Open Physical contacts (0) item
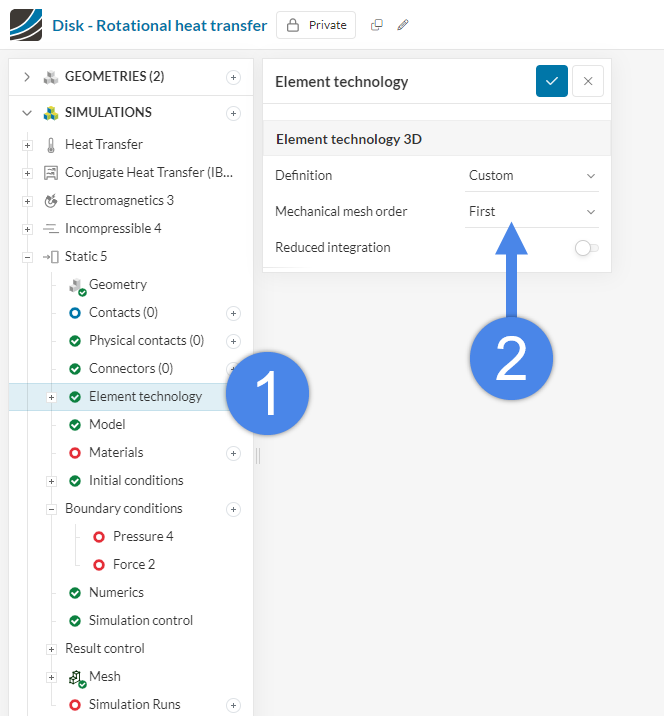Screen dimensions: 664x716 (x=146, y=340)
